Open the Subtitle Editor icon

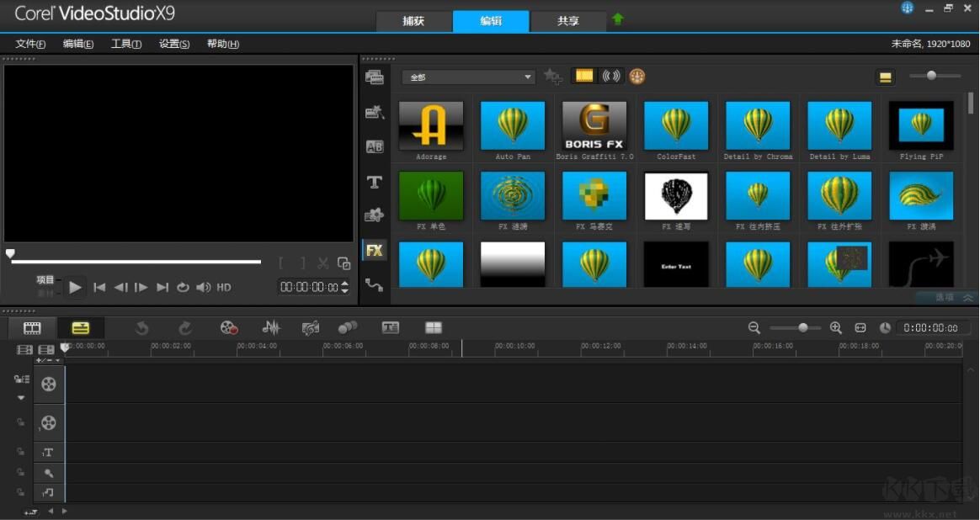coord(391,328)
